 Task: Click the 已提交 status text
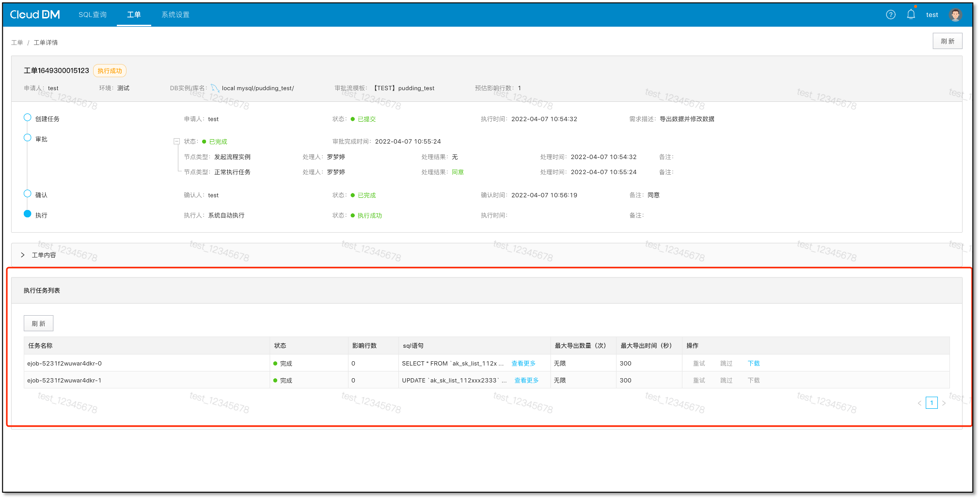click(366, 119)
